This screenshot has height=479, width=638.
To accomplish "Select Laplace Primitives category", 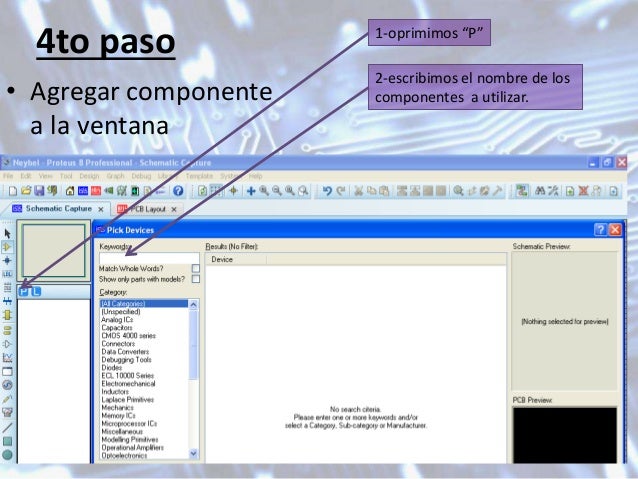I will (127, 400).
